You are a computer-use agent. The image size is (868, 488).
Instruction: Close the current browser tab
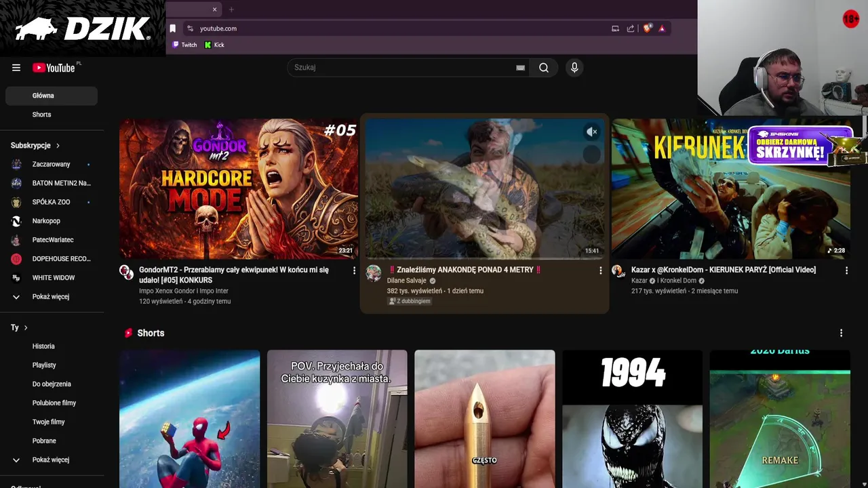pos(214,9)
